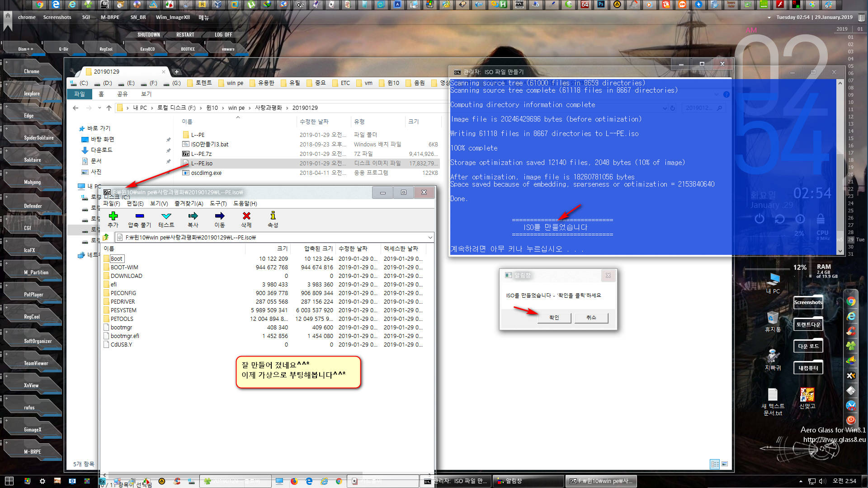
Task: Open the 공유 ribbon tab in Explorer
Action: 123,94
